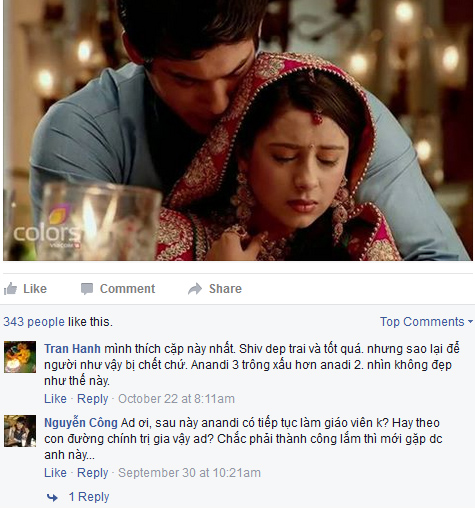Like Nguyễn Công's comment
Image resolution: width=475 pixels, height=511 pixels.
[55, 473]
